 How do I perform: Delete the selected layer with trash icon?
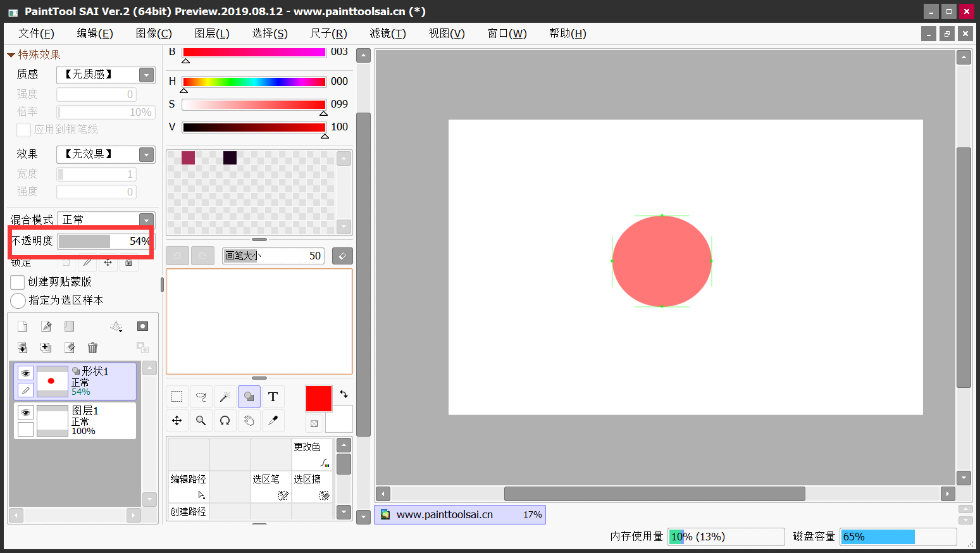pos(93,348)
